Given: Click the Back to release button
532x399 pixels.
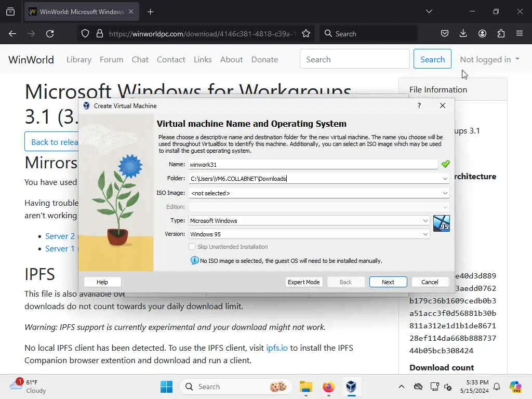Looking at the screenshot, I should coord(51,142).
